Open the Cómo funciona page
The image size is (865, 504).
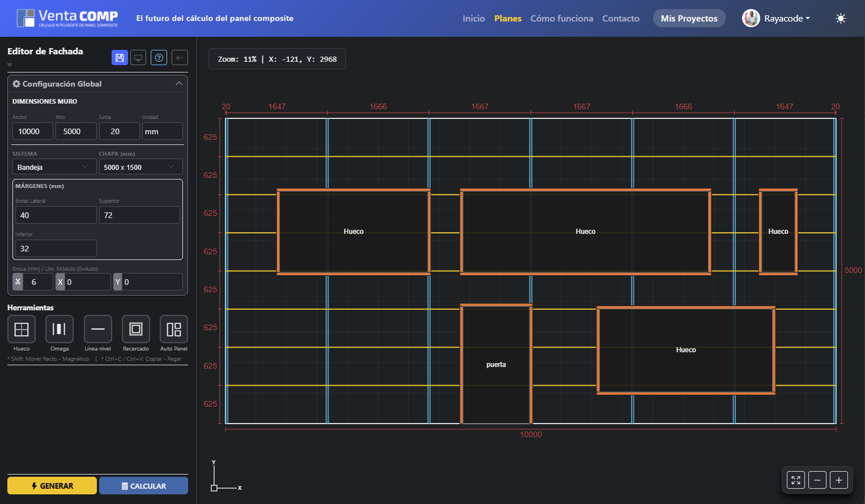[561, 19]
